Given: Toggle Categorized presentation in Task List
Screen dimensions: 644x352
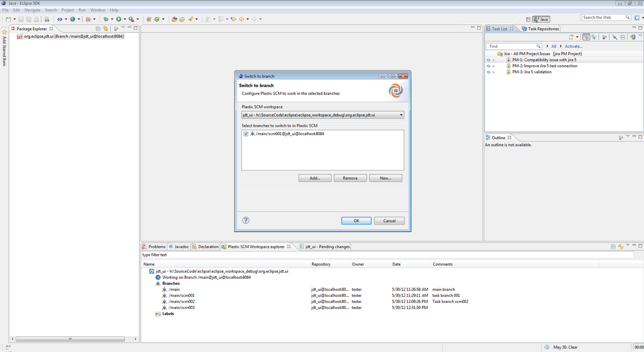Looking at the screenshot, I should 586,37.
